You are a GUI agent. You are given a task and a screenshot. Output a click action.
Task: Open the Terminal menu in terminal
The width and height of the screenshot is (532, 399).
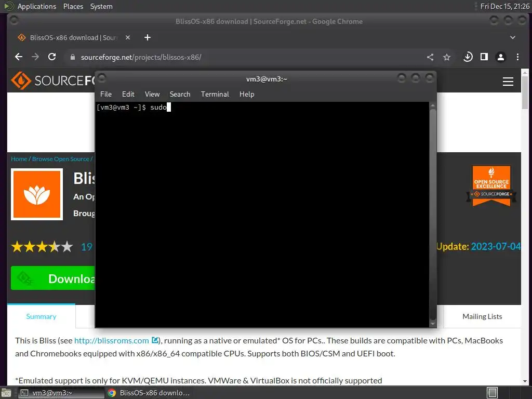point(215,94)
